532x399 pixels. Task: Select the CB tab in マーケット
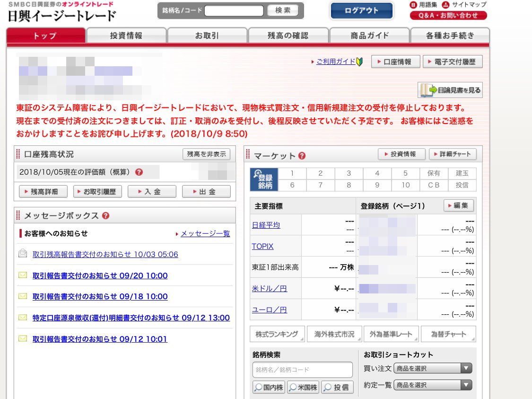pyautogui.click(x=434, y=185)
